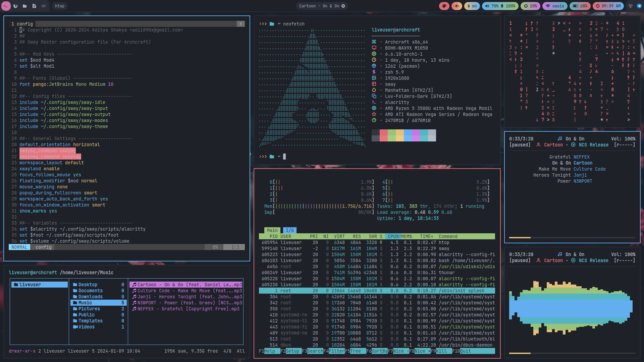Screen dimensions: 644x362
Task: Select the Music folder in ranger
Action: [x=85, y=303]
